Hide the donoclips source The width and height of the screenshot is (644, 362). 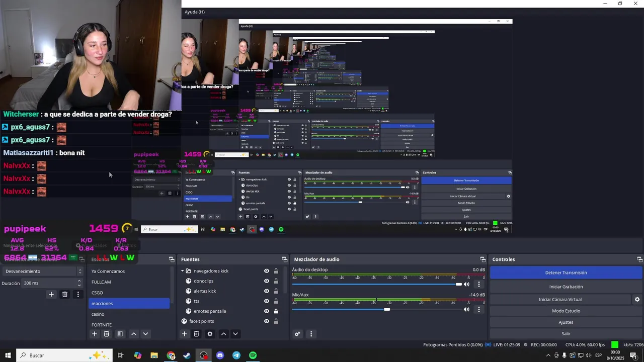[267, 281]
